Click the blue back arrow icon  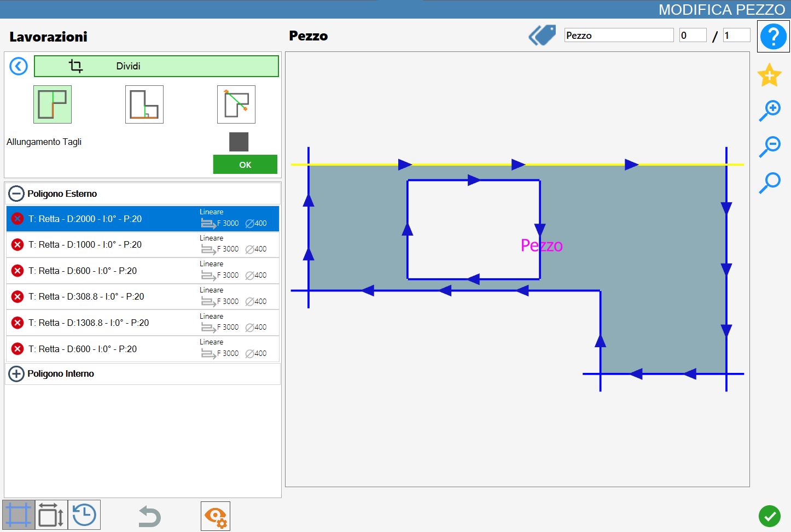(19, 67)
